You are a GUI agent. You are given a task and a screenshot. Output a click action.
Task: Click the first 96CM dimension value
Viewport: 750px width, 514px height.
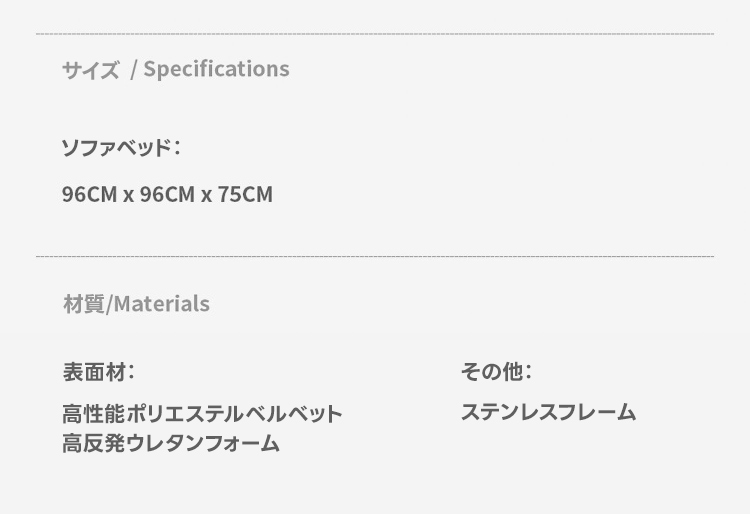(x=89, y=195)
